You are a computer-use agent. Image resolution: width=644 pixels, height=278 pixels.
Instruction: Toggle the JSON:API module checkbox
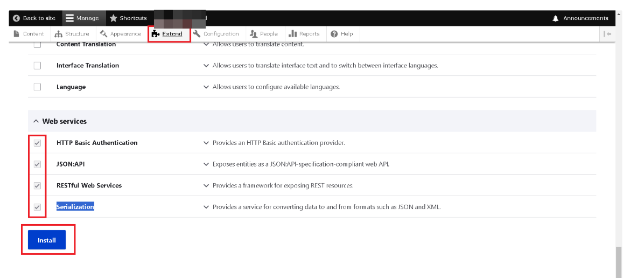point(37,164)
